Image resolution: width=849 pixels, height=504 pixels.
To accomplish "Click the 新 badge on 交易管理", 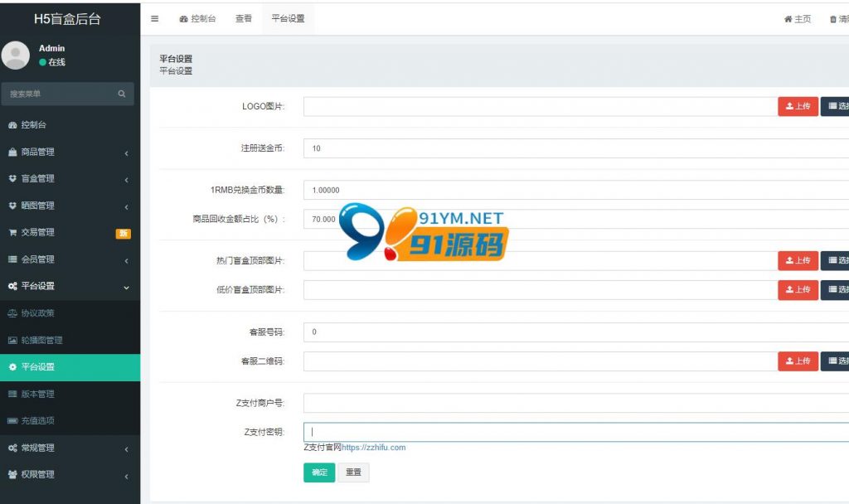I will pyautogui.click(x=123, y=233).
